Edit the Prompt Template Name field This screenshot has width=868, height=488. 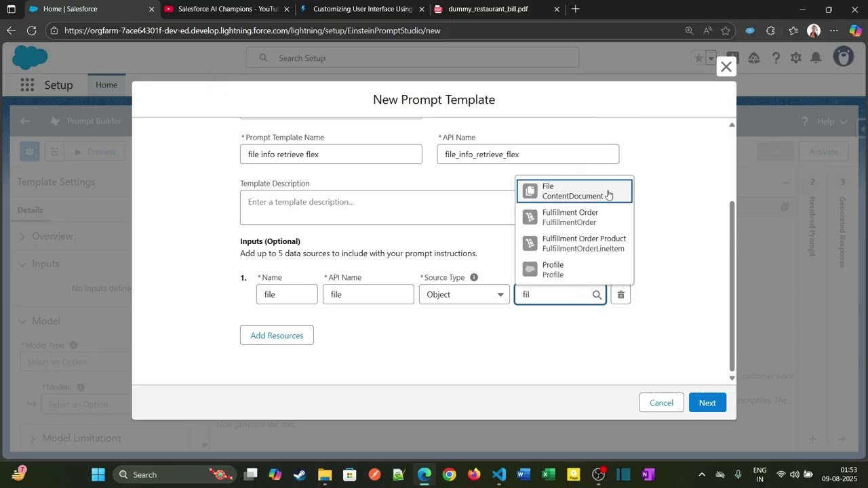pyautogui.click(x=331, y=155)
